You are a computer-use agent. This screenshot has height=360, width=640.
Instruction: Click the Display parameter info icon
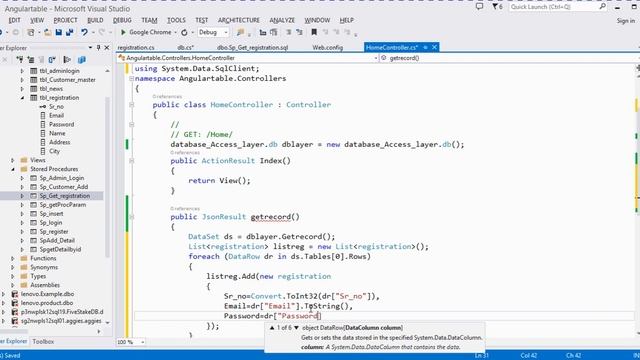[273, 32]
